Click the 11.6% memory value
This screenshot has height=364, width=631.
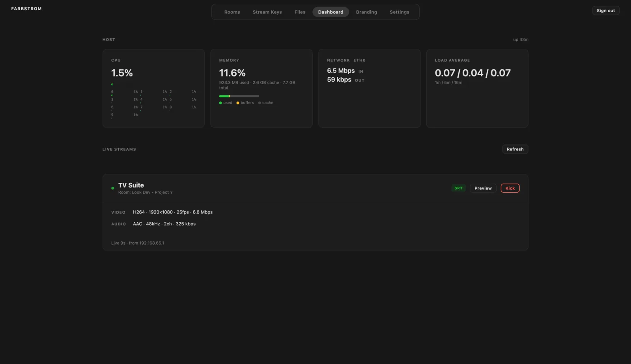(232, 73)
